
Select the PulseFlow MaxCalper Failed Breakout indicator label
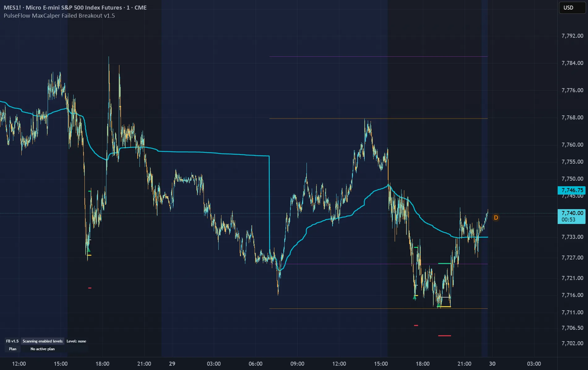(x=59, y=16)
